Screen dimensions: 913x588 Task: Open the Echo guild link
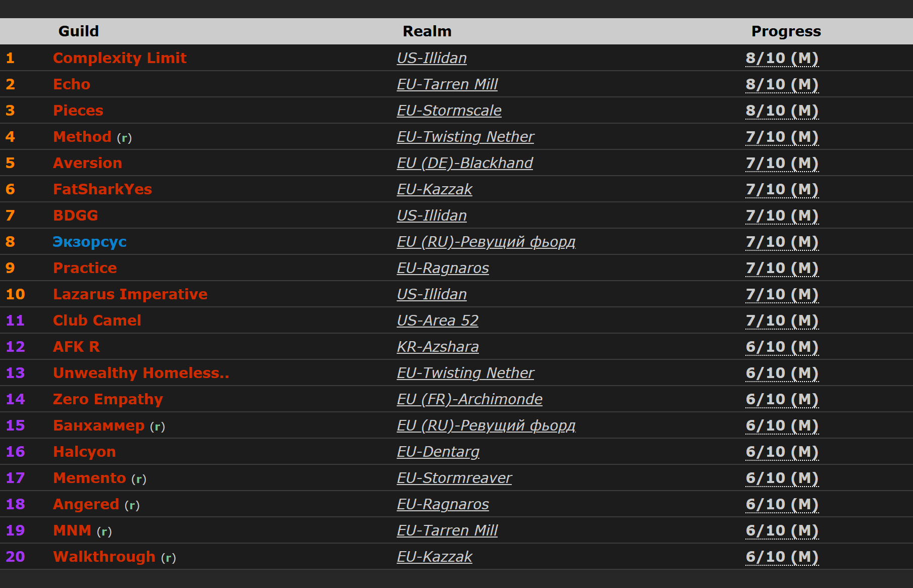pos(72,84)
